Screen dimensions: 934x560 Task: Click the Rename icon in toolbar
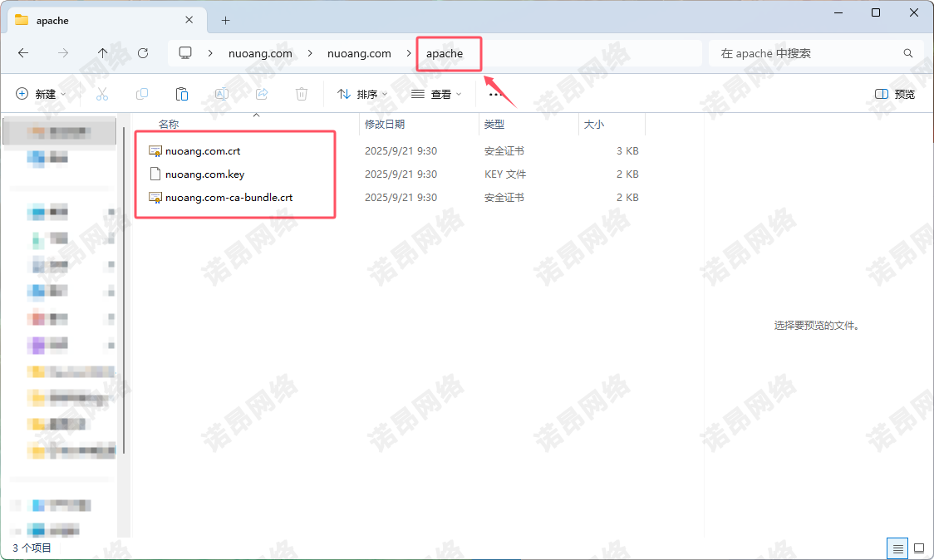tap(222, 95)
